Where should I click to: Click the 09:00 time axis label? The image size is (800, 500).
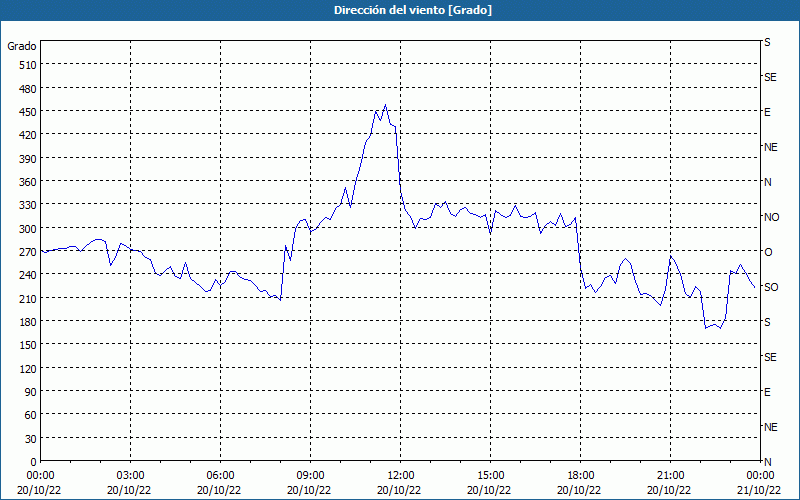pyautogui.click(x=310, y=476)
